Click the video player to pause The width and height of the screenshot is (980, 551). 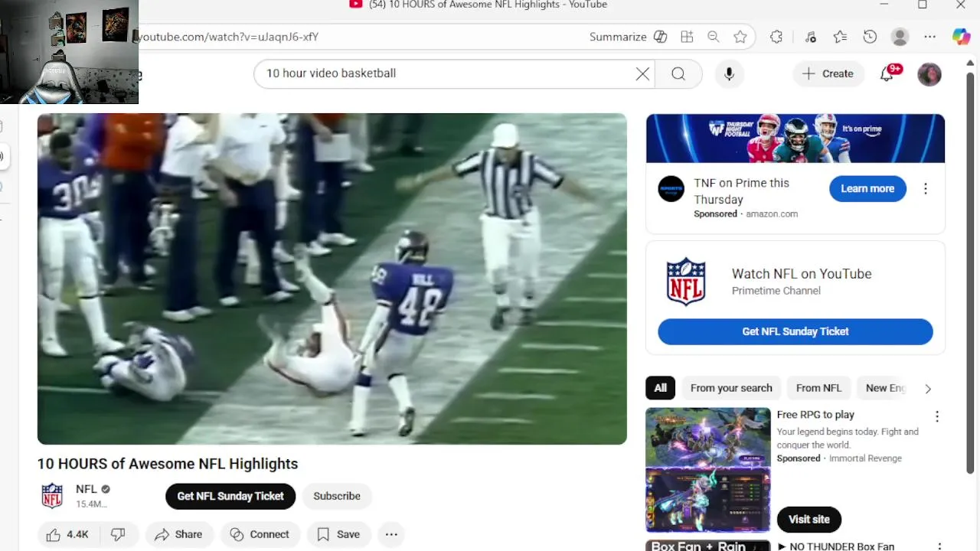(332, 279)
